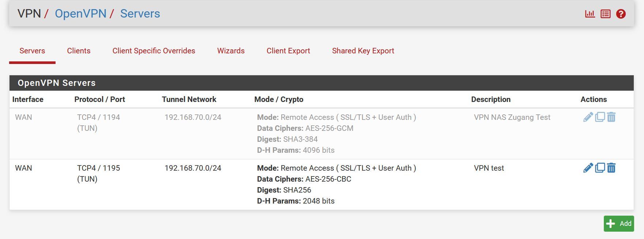This screenshot has height=239, width=644.
Task: Follow the Servers breadcrumb link
Action: point(140,14)
